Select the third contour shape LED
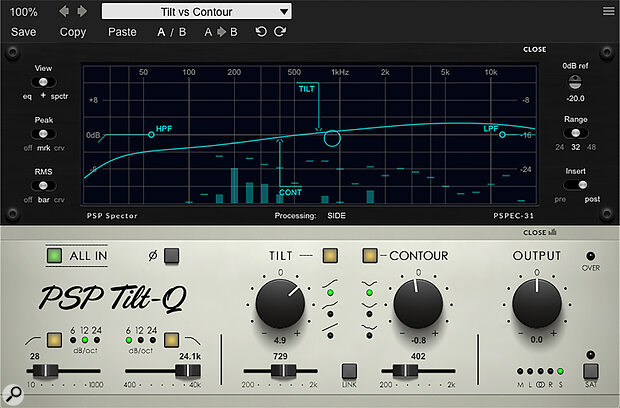 [369, 336]
